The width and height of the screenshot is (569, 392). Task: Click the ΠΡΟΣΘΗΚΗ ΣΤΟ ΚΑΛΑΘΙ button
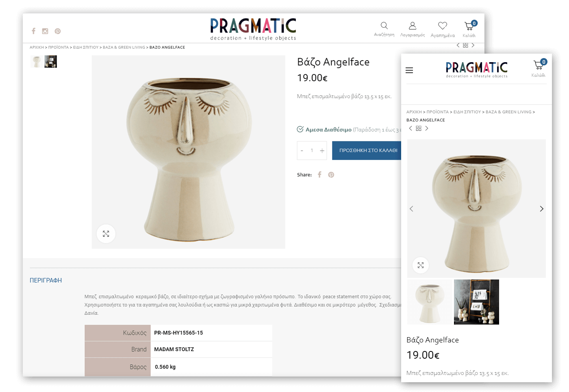pyautogui.click(x=367, y=151)
